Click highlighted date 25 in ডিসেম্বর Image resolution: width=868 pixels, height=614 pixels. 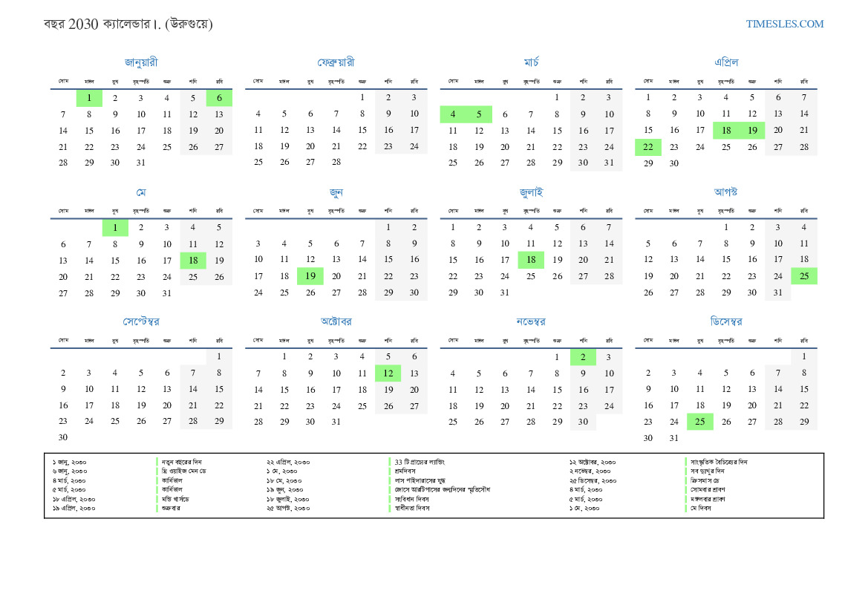(x=699, y=422)
